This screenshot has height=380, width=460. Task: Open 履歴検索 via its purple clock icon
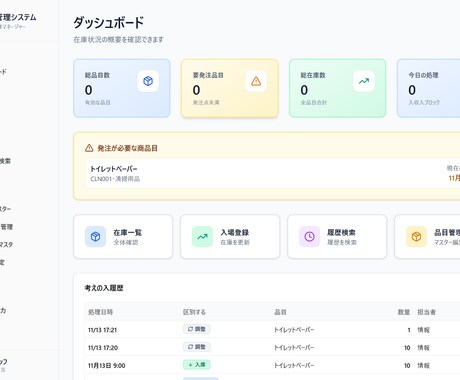click(x=310, y=237)
